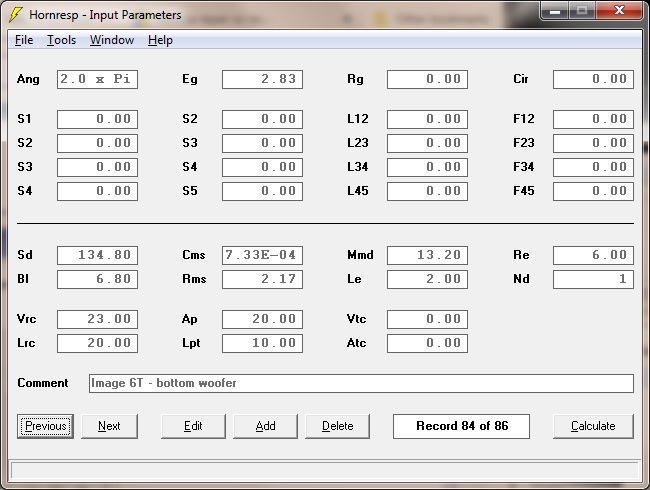Open the Help menu
This screenshot has height=490, width=650.
click(x=160, y=40)
